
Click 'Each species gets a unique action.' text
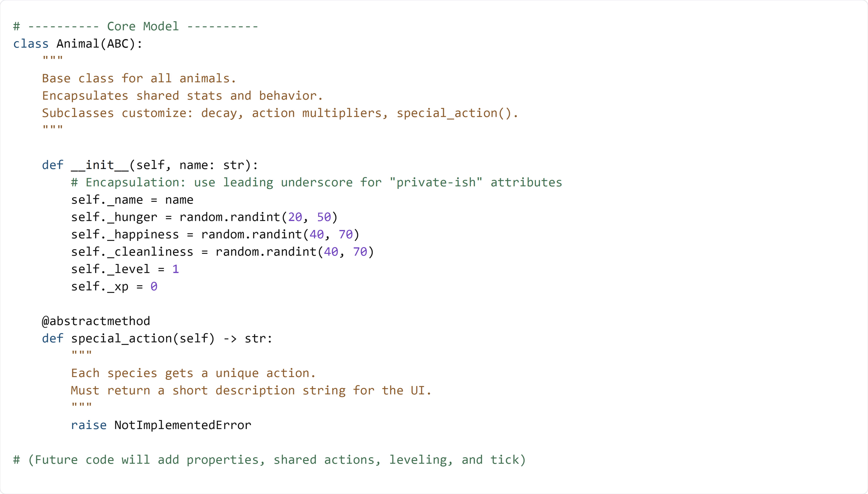[x=193, y=373]
